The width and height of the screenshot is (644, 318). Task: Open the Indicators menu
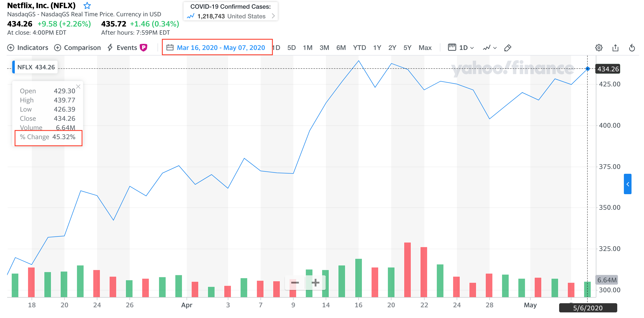(x=28, y=48)
